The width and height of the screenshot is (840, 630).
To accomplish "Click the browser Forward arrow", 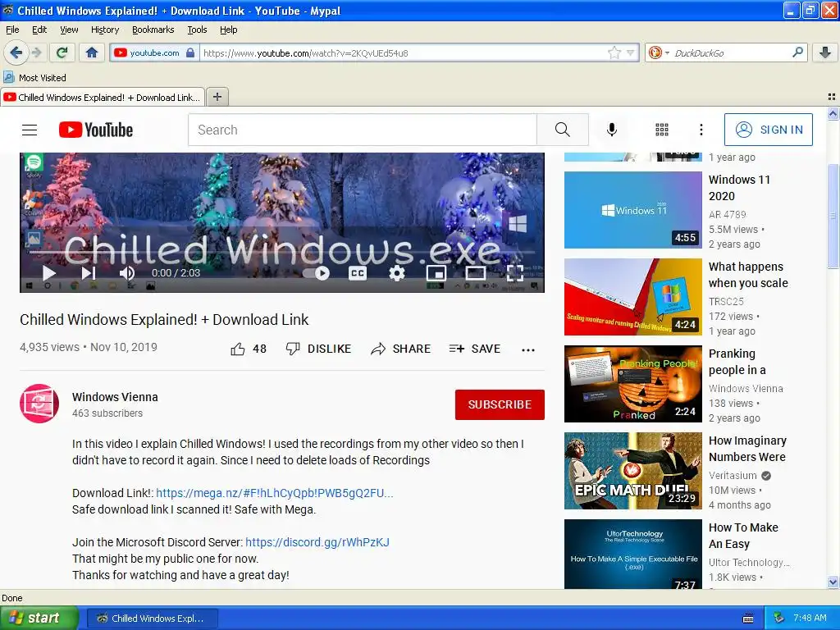I will click(x=37, y=52).
